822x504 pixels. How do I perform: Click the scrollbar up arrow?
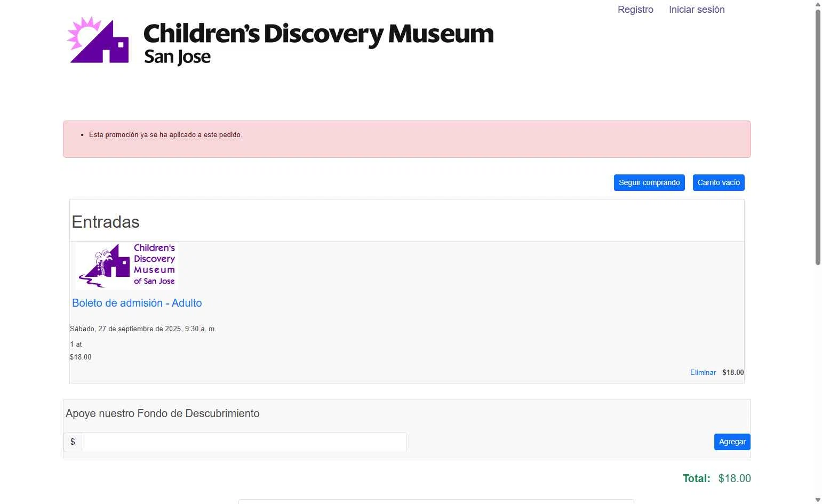[x=818, y=4]
